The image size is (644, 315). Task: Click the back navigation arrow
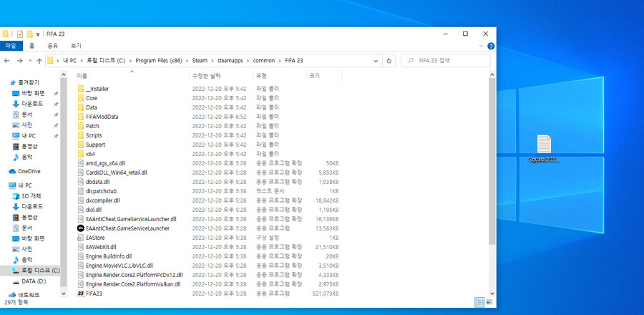6,61
